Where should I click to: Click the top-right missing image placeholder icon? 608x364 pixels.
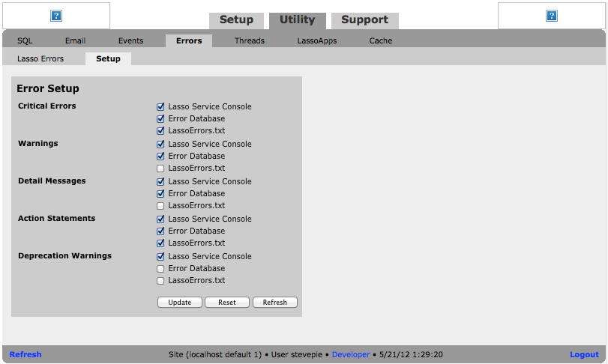[552, 16]
